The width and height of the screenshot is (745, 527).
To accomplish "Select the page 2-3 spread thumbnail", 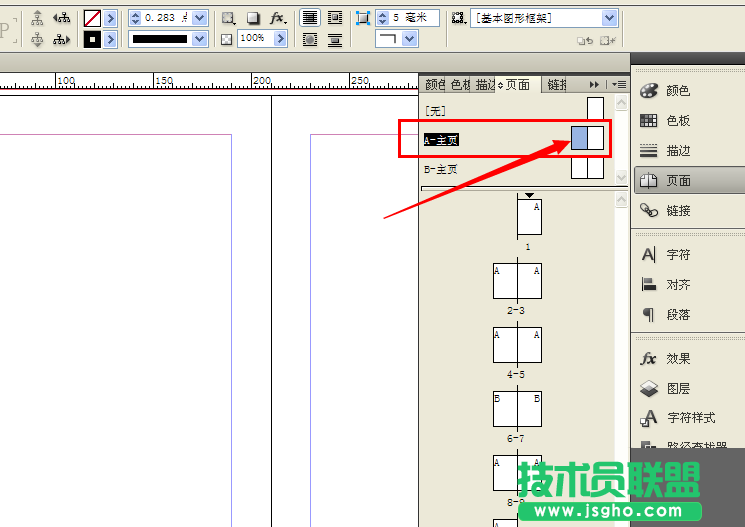I will coord(516,281).
